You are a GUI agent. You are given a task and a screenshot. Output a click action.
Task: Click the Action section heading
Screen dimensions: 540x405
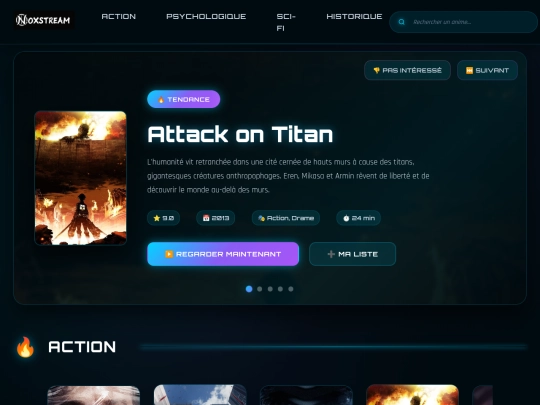coord(82,347)
